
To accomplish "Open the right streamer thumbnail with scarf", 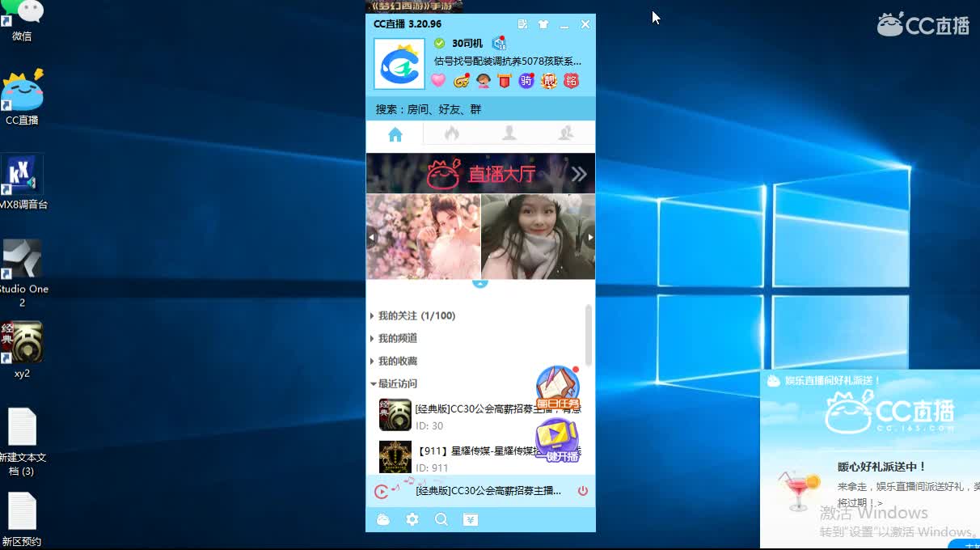I will (x=538, y=237).
